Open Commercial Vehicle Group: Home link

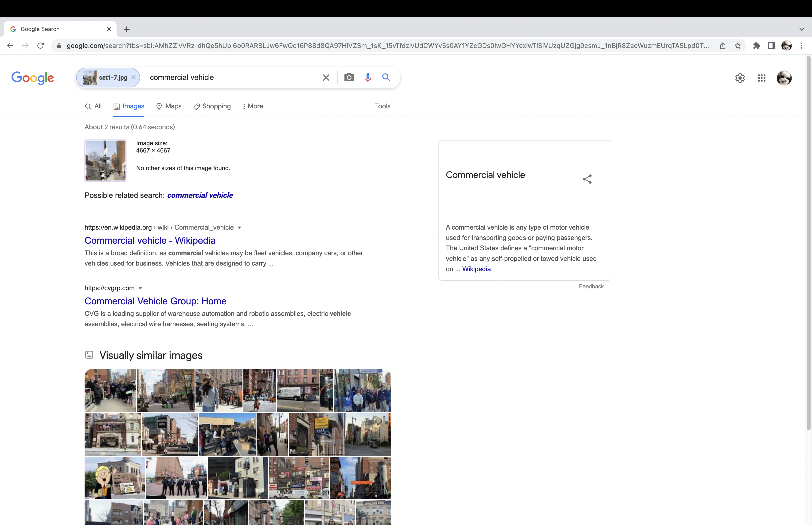coord(155,301)
